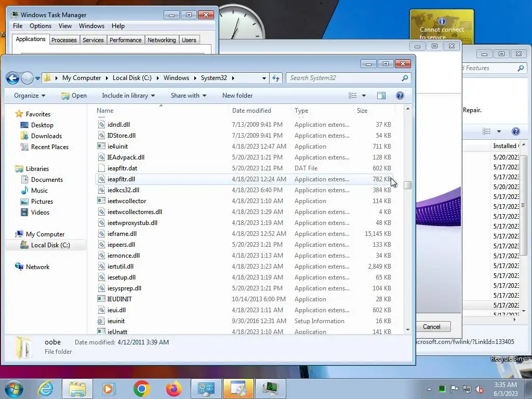Switch to Services tab in Task Manager
The height and width of the screenshot is (399, 532).
point(93,40)
